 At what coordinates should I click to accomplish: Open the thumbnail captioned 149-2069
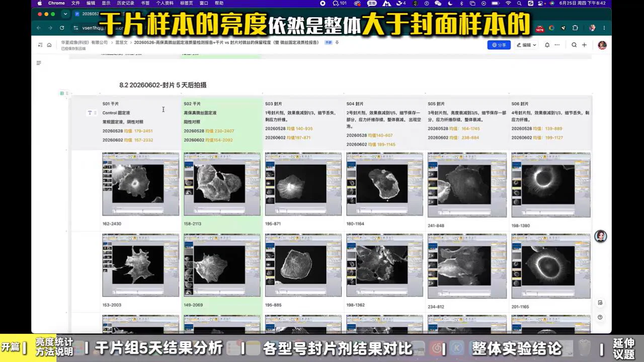pyautogui.click(x=222, y=265)
